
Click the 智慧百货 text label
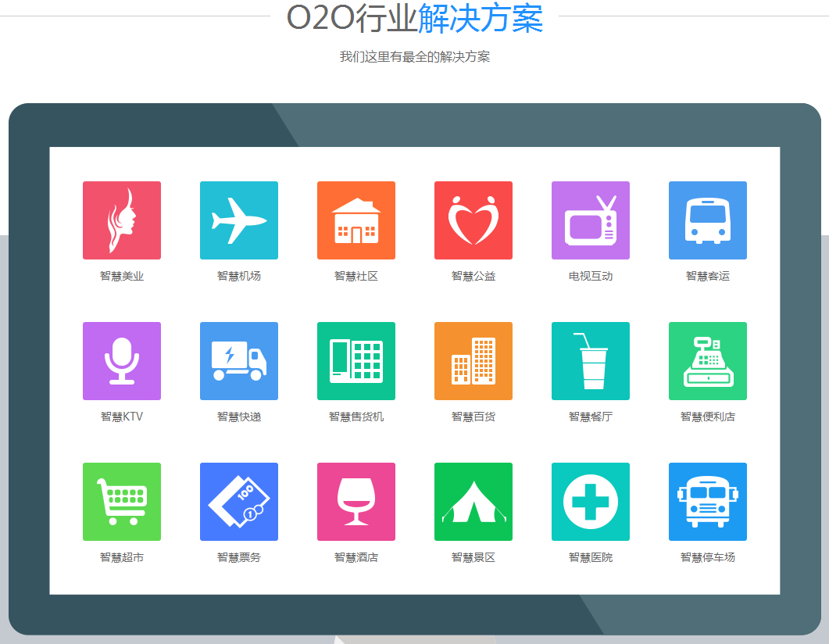(x=473, y=417)
